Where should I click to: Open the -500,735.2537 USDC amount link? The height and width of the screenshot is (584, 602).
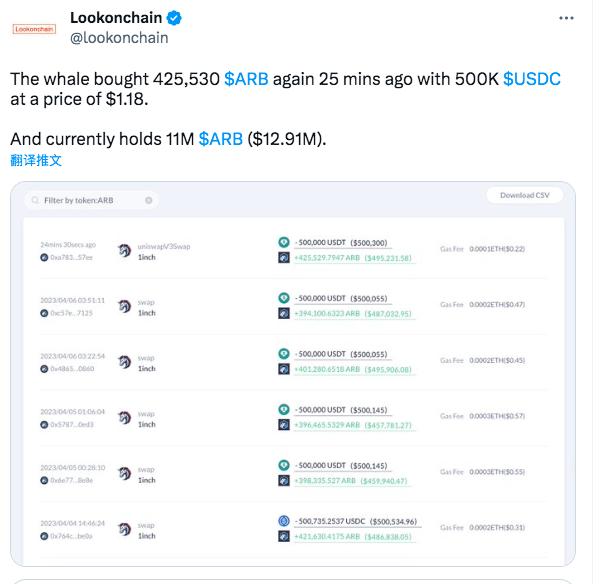coord(330,521)
